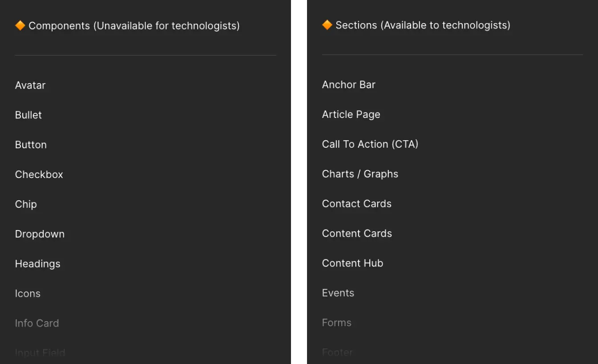Viewport: 598px width, 364px height.
Task: Go to the Checkbox component
Action: [x=39, y=174]
